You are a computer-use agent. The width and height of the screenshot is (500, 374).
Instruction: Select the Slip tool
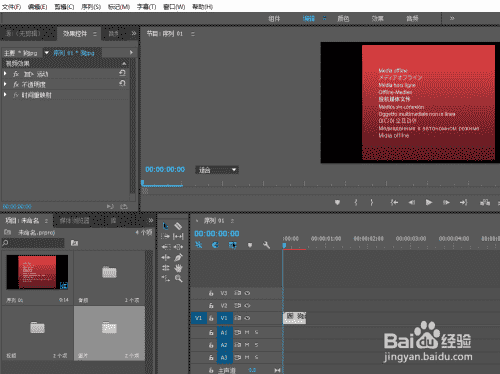(178, 237)
